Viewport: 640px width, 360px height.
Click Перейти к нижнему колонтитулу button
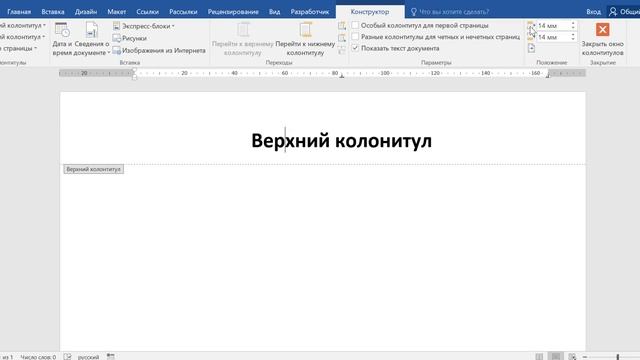coord(305,39)
